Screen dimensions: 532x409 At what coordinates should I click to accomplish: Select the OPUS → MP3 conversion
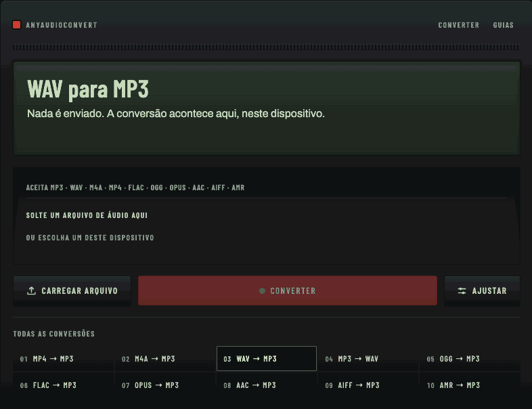[165, 385]
